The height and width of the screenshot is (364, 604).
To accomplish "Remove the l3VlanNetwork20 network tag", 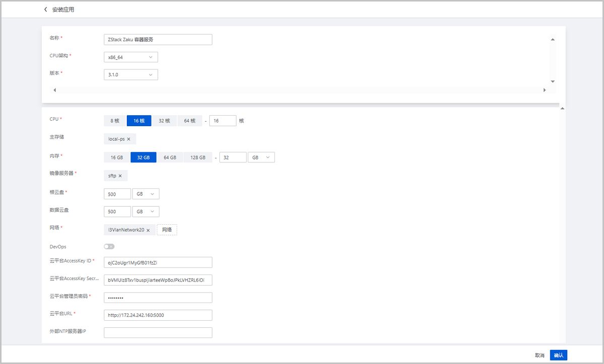I will pos(148,230).
